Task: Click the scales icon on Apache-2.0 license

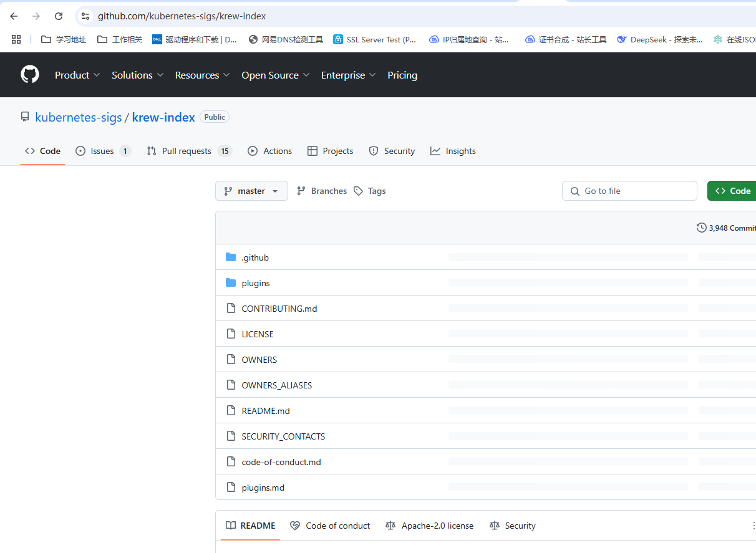Action: pos(390,526)
